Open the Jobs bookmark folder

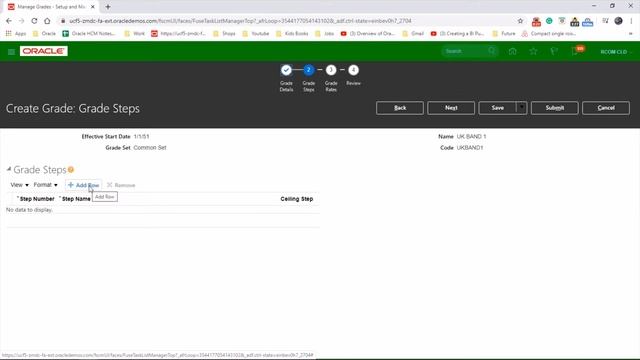pos(324,33)
